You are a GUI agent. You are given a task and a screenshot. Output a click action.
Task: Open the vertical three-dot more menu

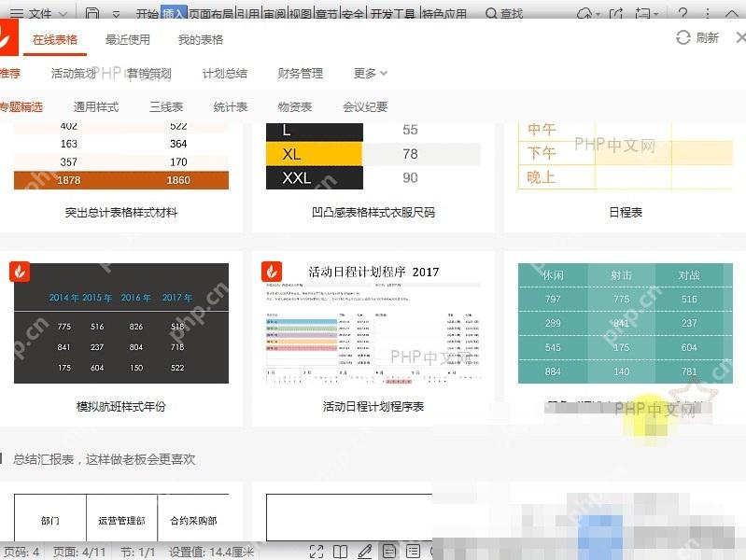click(708, 13)
